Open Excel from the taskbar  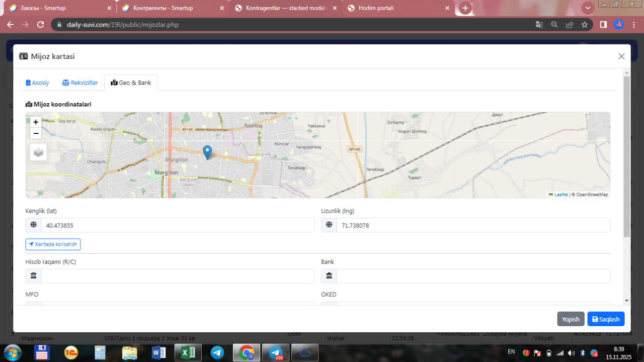point(188,352)
